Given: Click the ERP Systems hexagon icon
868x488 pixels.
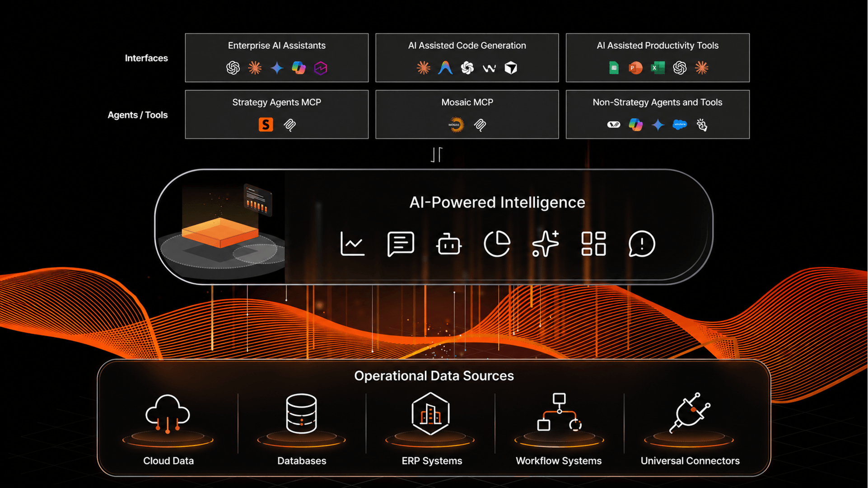Looking at the screenshot, I should pos(430,413).
